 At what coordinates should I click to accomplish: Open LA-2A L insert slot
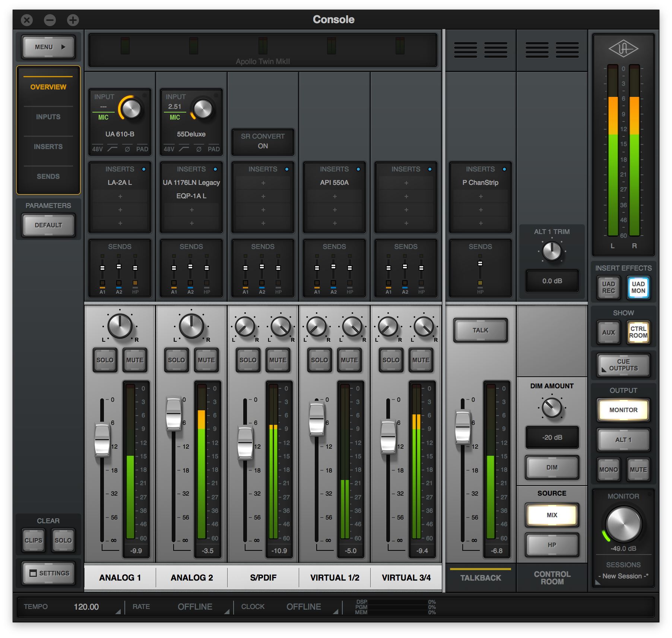click(x=120, y=183)
